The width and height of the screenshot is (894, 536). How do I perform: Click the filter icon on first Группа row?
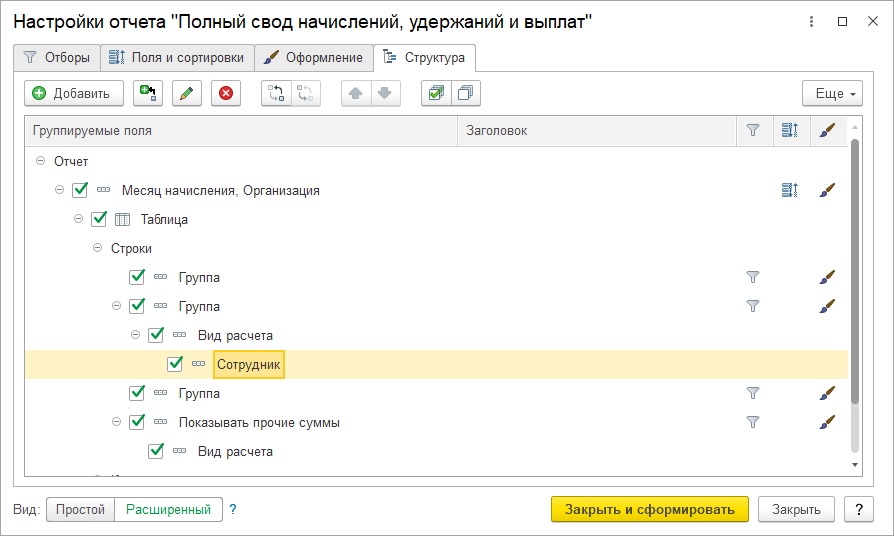click(753, 277)
